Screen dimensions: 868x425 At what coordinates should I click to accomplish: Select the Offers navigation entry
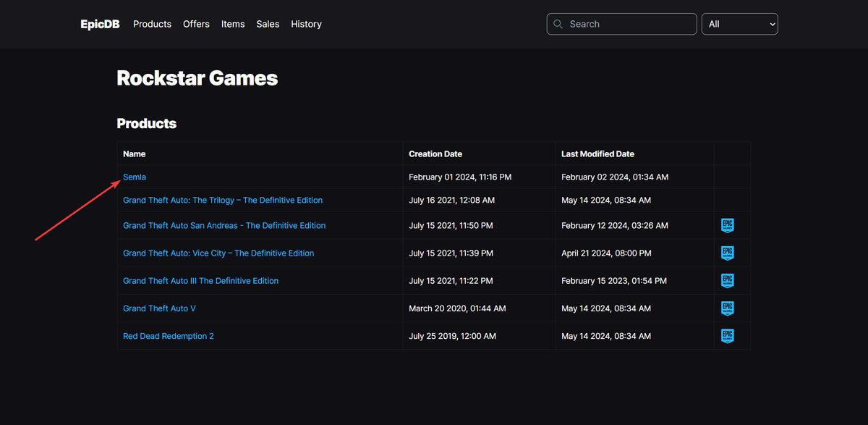point(196,24)
